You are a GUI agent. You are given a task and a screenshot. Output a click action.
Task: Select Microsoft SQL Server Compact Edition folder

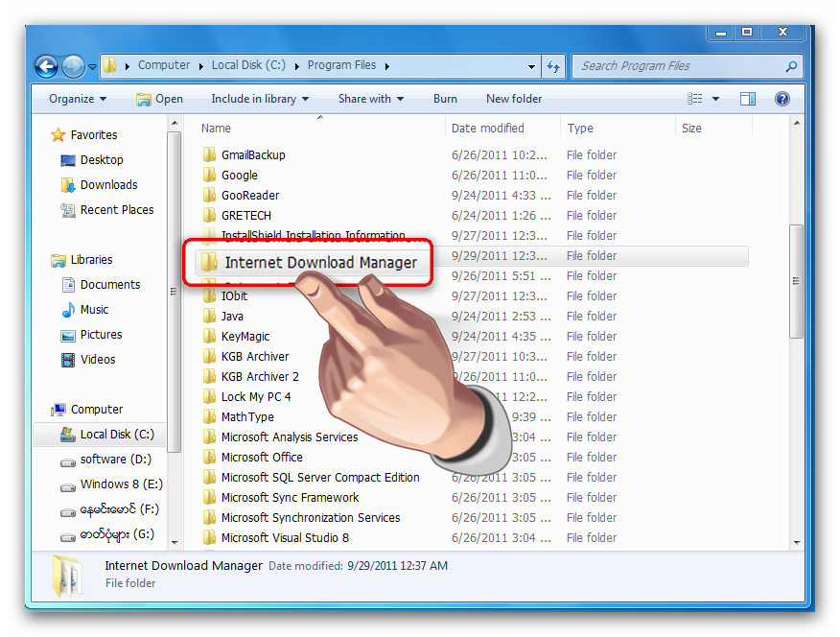pos(312,478)
